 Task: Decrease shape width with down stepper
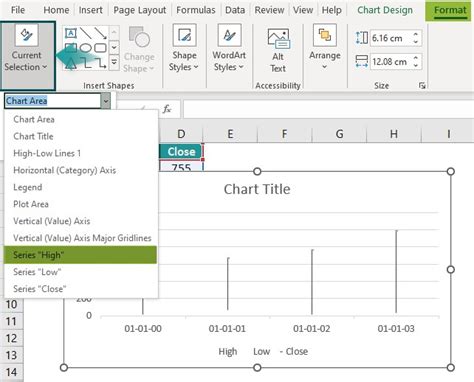tap(415, 65)
